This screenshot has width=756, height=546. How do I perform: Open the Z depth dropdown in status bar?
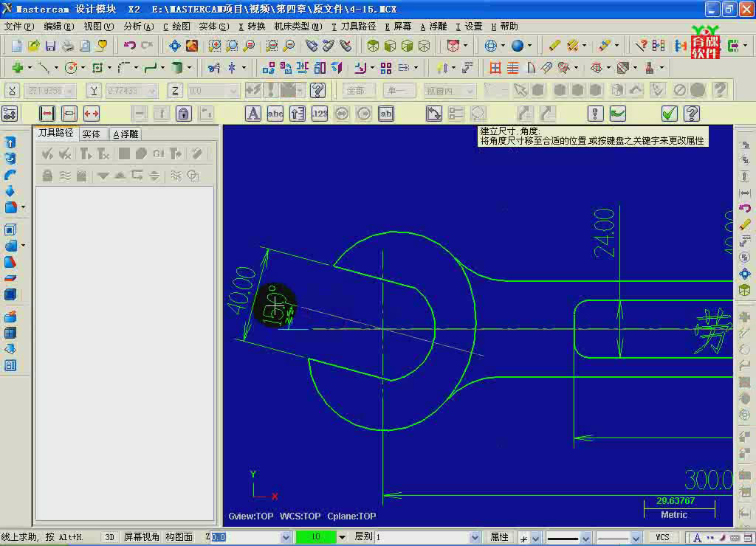point(286,537)
